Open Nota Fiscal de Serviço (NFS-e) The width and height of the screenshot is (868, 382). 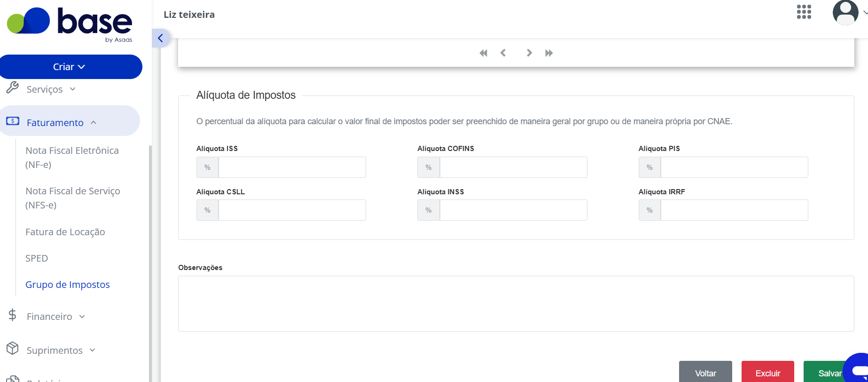(73, 198)
